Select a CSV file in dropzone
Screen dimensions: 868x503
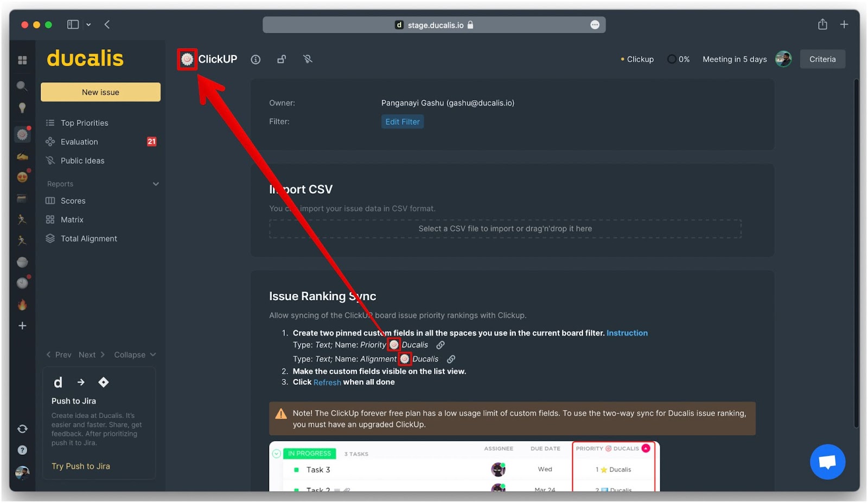point(505,229)
